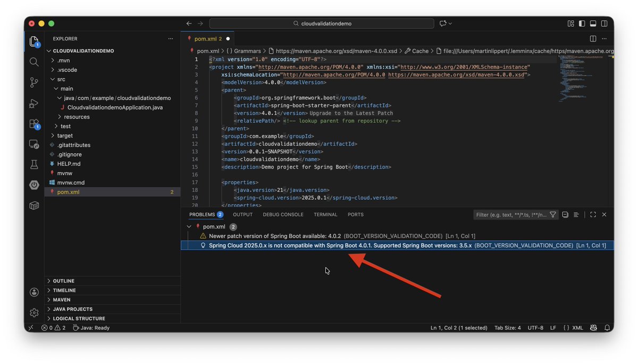Click the Upgrade to the Latest Patch code lens

coord(351,113)
